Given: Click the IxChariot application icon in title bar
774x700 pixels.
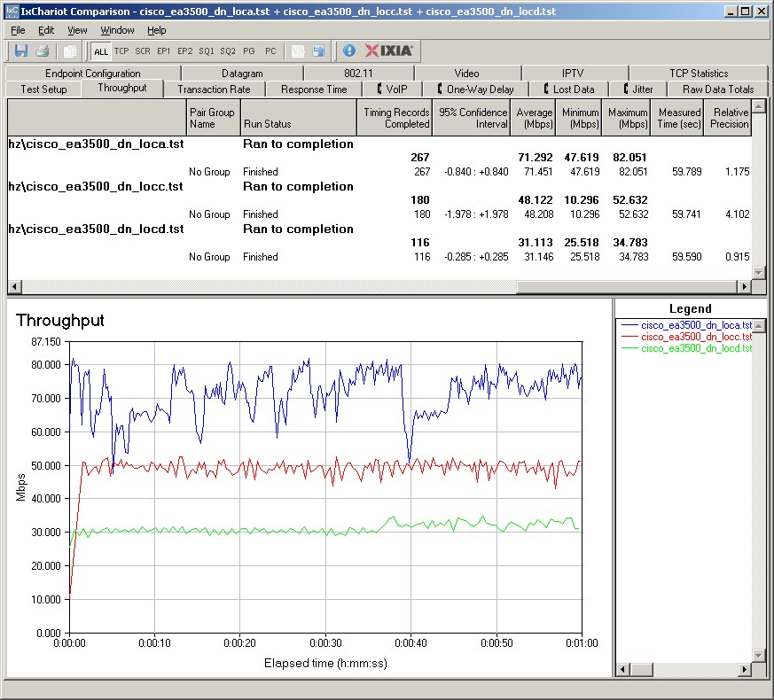Looking at the screenshot, I should (x=12, y=11).
